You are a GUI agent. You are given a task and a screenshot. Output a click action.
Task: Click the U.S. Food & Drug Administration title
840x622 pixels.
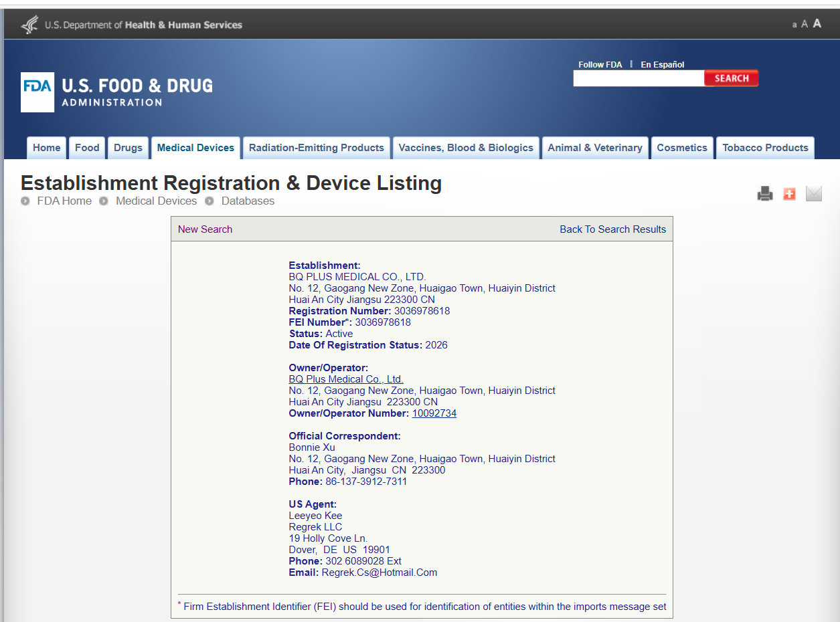tap(137, 92)
